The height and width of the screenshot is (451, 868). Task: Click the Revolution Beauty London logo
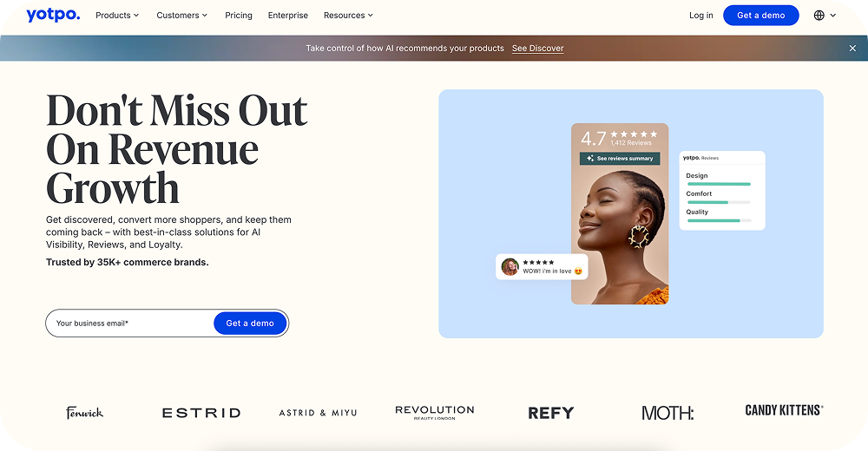(x=435, y=412)
